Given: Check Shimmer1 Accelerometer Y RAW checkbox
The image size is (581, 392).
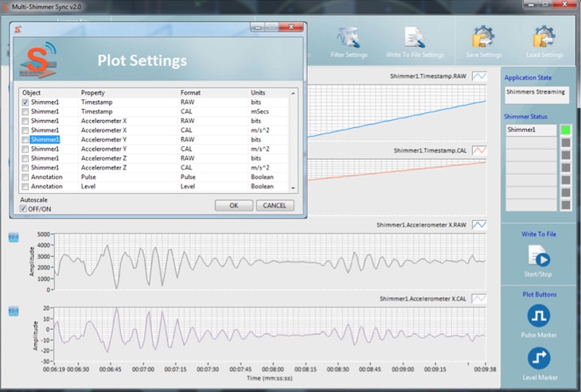Looking at the screenshot, I should click(25, 140).
